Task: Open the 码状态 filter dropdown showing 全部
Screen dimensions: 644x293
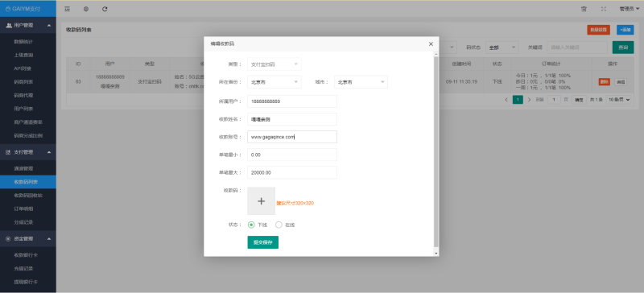Action: pos(502,47)
